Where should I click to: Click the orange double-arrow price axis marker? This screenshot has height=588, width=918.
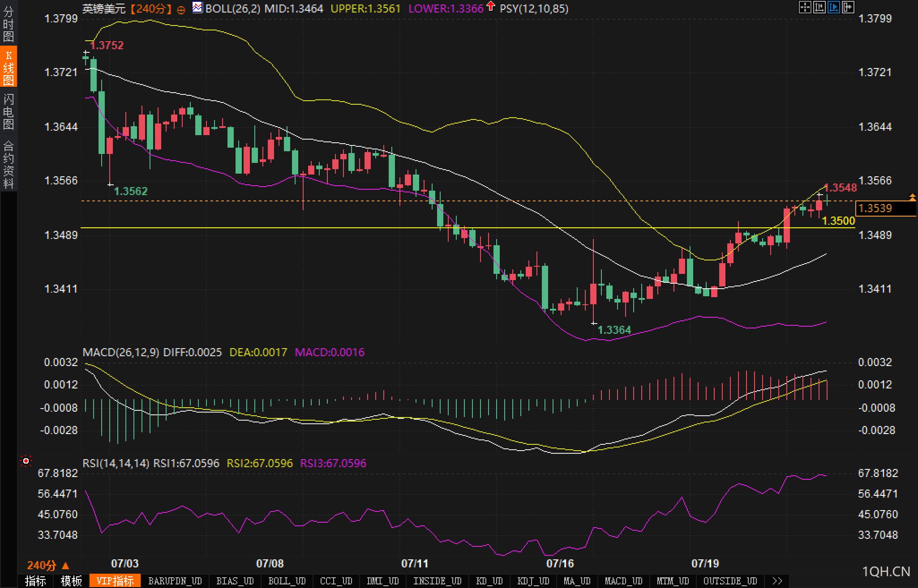pyautogui.click(x=912, y=197)
